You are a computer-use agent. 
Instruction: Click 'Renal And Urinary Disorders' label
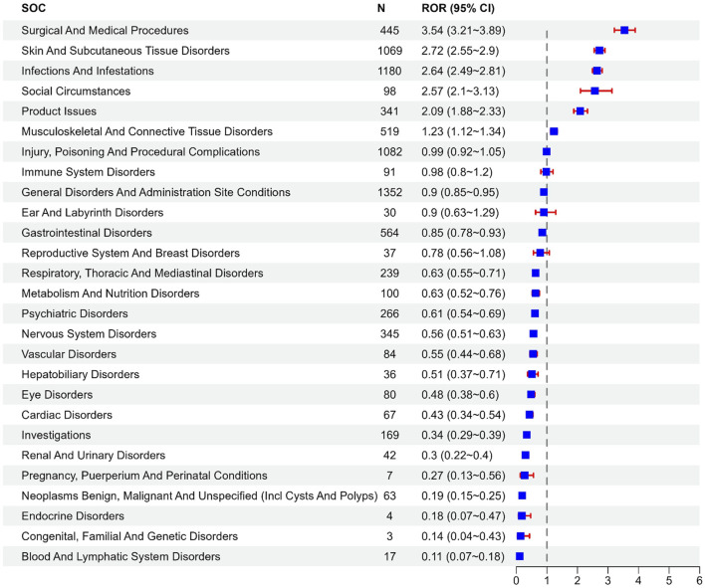click(93, 455)
